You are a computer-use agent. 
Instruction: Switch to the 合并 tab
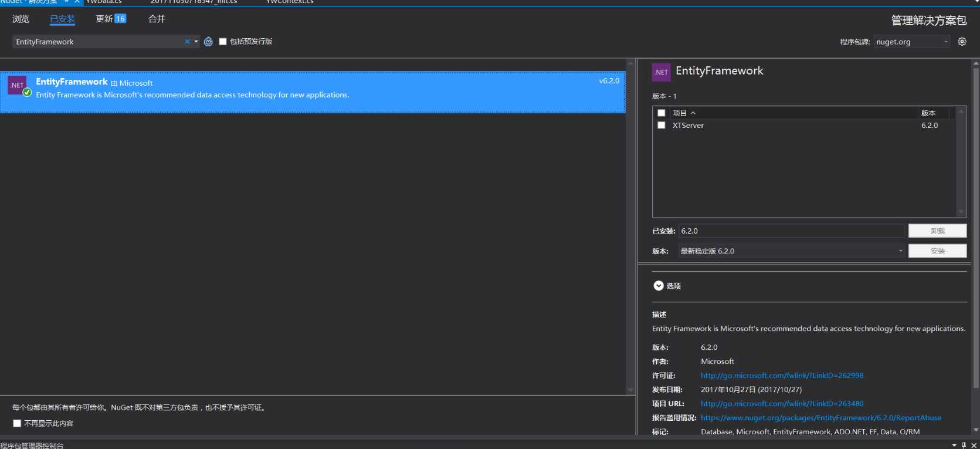tap(157, 19)
